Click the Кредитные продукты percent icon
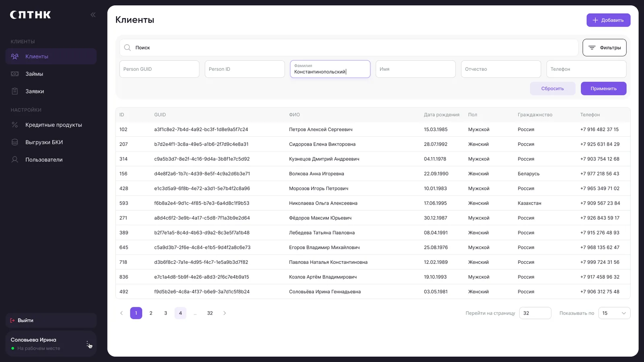Viewport: 644px width, 362px height. click(x=15, y=125)
